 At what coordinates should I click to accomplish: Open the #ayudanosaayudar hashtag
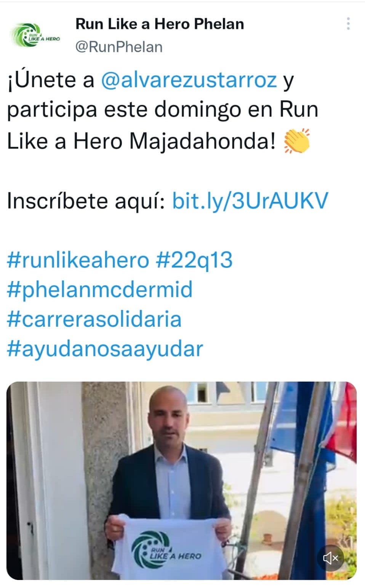105,349
